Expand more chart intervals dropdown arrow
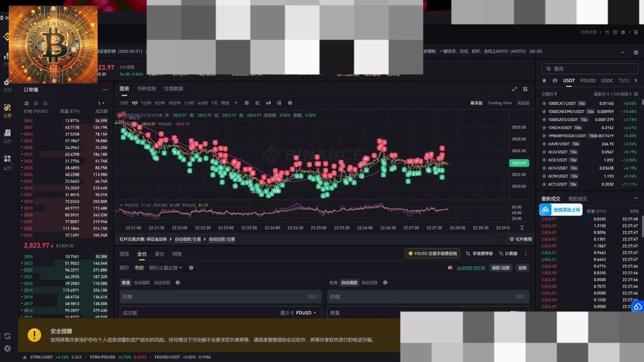Viewport: 644px width, 362px height. click(x=235, y=103)
